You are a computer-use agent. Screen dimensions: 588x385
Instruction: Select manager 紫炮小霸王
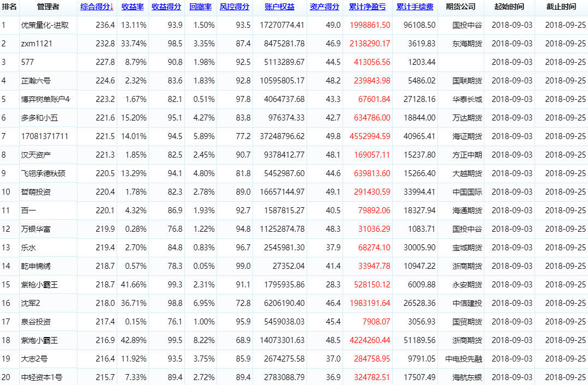click(x=39, y=340)
